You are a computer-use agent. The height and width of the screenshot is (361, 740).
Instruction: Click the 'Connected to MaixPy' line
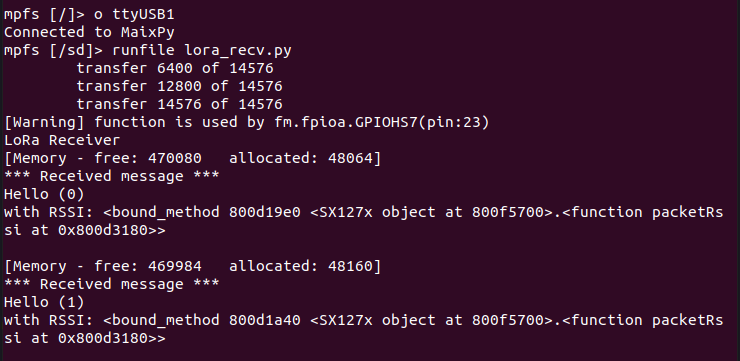coord(89,33)
